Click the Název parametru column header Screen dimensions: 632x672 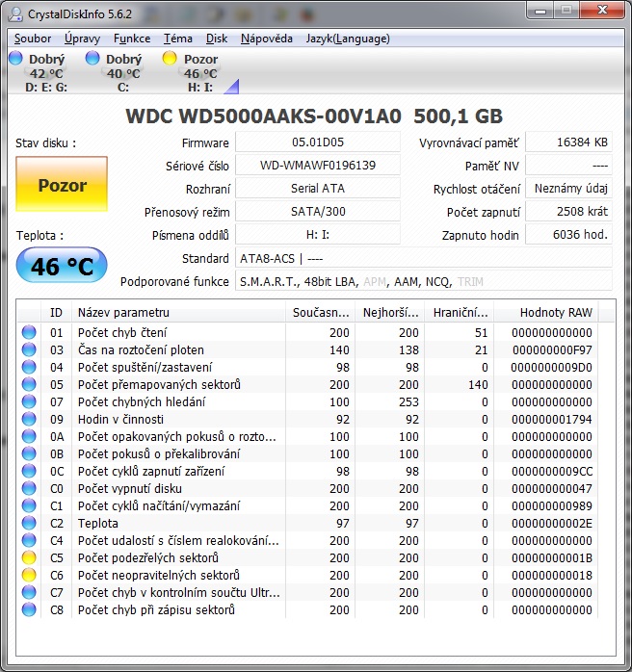179,313
